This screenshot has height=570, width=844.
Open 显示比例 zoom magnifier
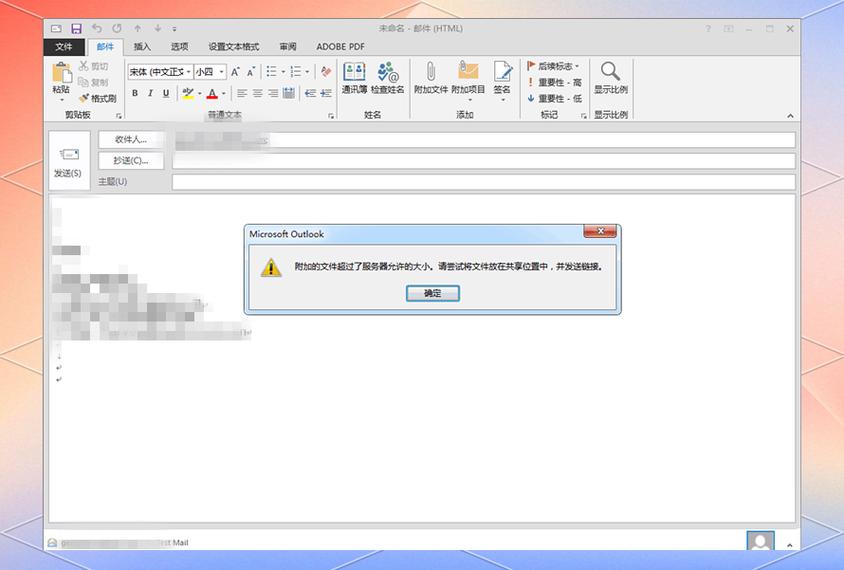pyautogui.click(x=610, y=78)
